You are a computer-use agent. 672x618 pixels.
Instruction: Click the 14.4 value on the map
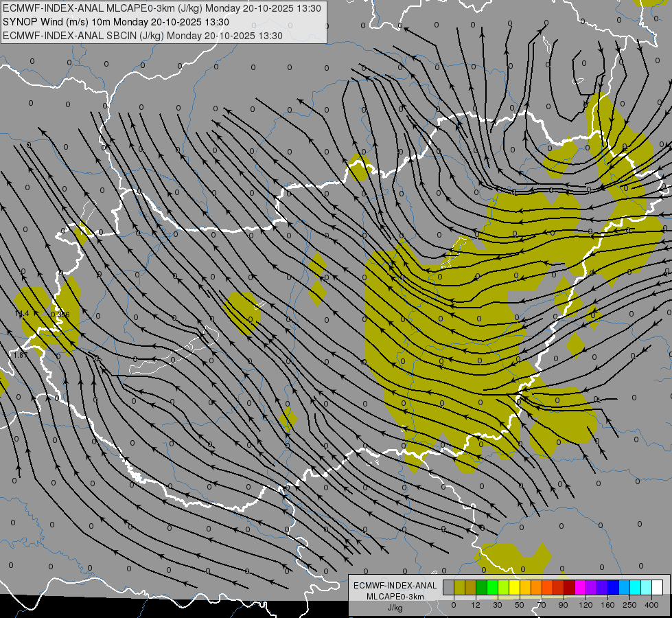coord(22,314)
